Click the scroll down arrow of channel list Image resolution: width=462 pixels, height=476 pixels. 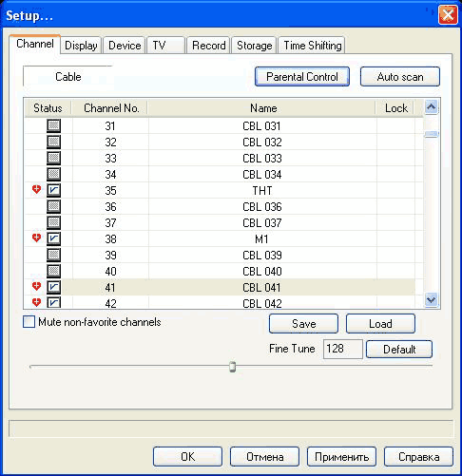432,299
